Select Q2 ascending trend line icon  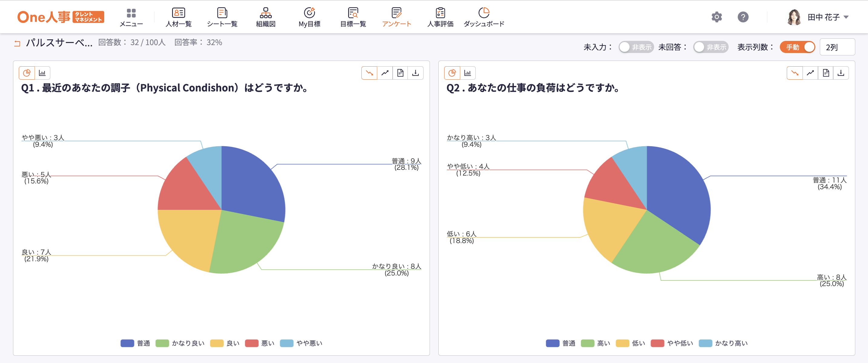point(810,73)
